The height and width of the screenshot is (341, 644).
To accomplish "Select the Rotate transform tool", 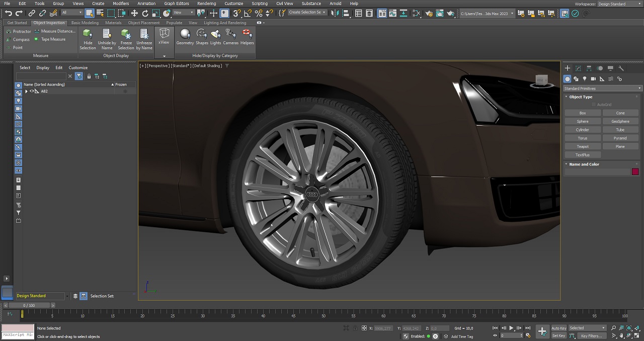I will [x=145, y=13].
